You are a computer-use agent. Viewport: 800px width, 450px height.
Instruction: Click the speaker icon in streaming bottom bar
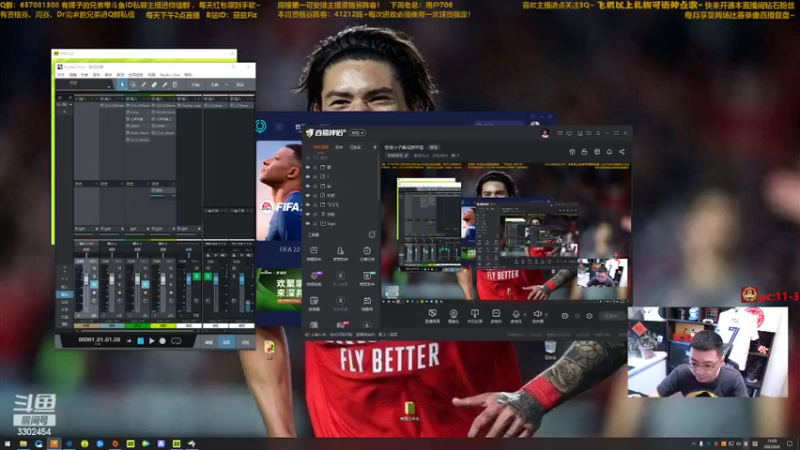[x=537, y=313]
